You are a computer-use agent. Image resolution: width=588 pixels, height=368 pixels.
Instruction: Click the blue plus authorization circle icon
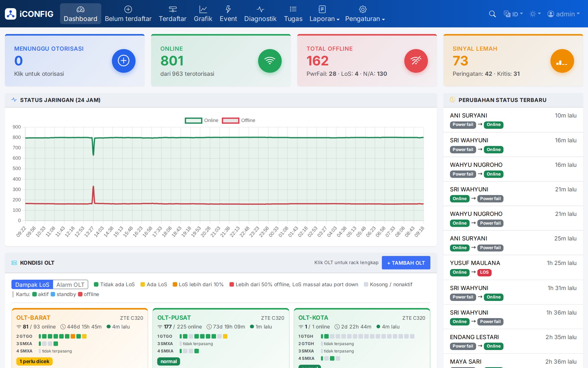(x=124, y=61)
